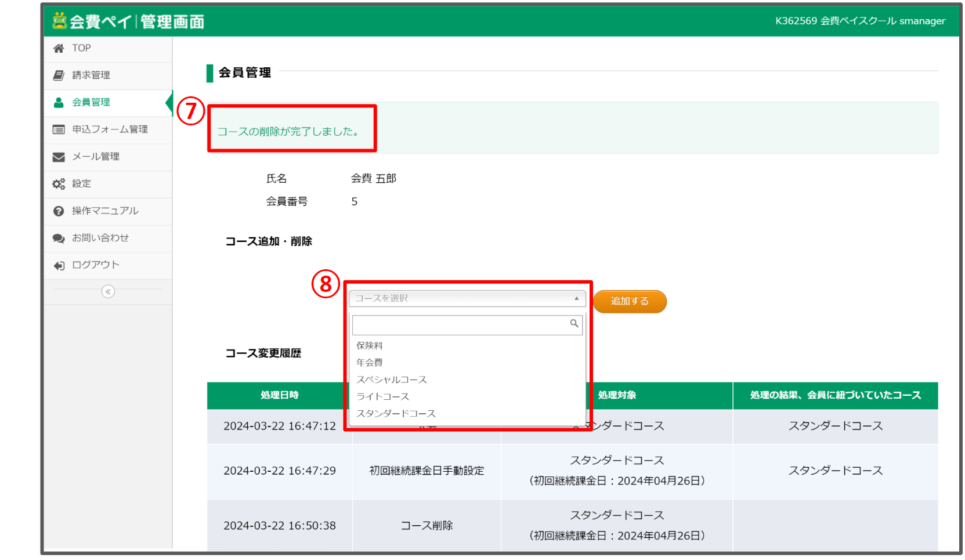Image resolution: width=965 pixels, height=560 pixels.
Task: Click the お問い合わせ chat bubbles icon
Action: (x=59, y=239)
